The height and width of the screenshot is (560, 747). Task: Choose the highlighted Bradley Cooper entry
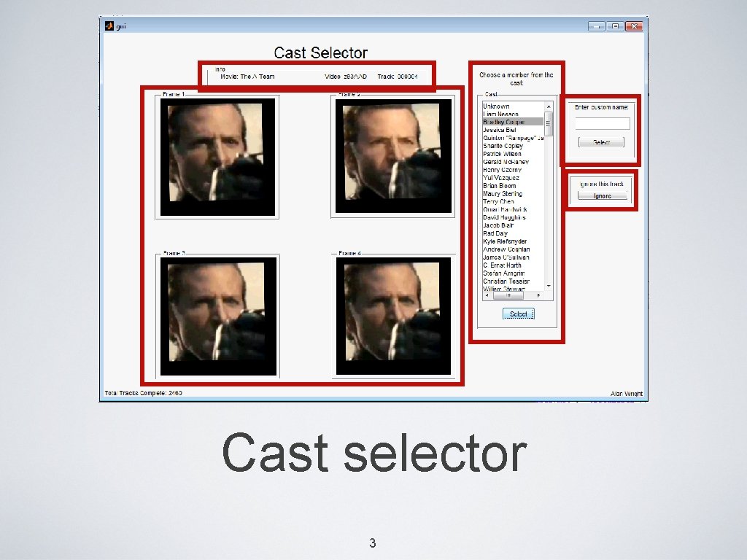(x=513, y=122)
